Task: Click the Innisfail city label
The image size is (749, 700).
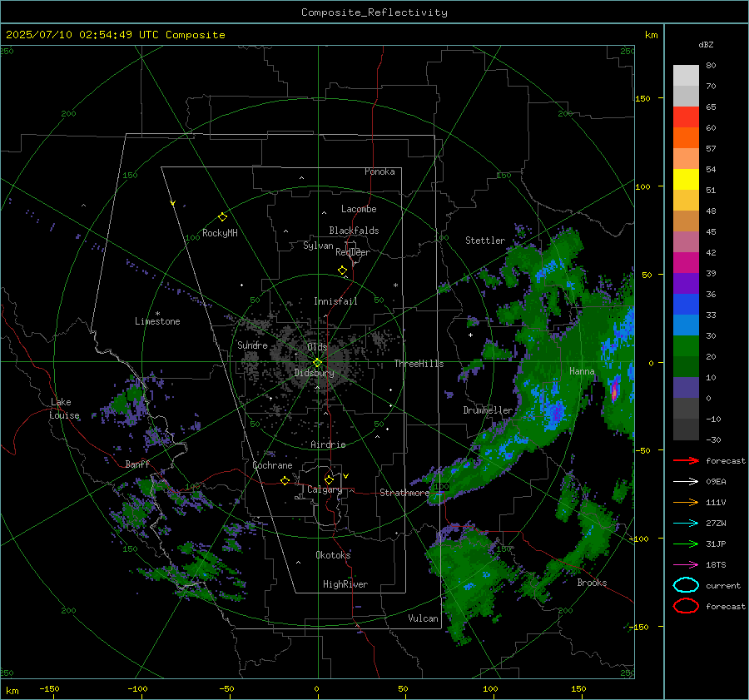Action: (x=335, y=301)
